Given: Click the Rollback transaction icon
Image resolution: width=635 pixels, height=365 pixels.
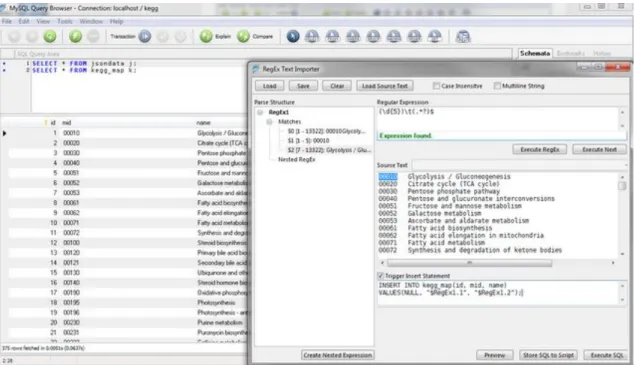Looking at the screenshot, I should point(181,36).
